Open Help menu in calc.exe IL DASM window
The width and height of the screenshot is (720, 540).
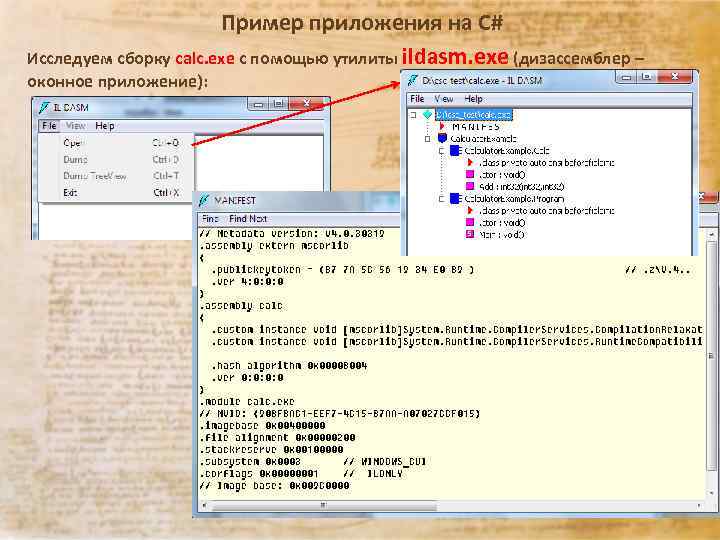(x=473, y=99)
